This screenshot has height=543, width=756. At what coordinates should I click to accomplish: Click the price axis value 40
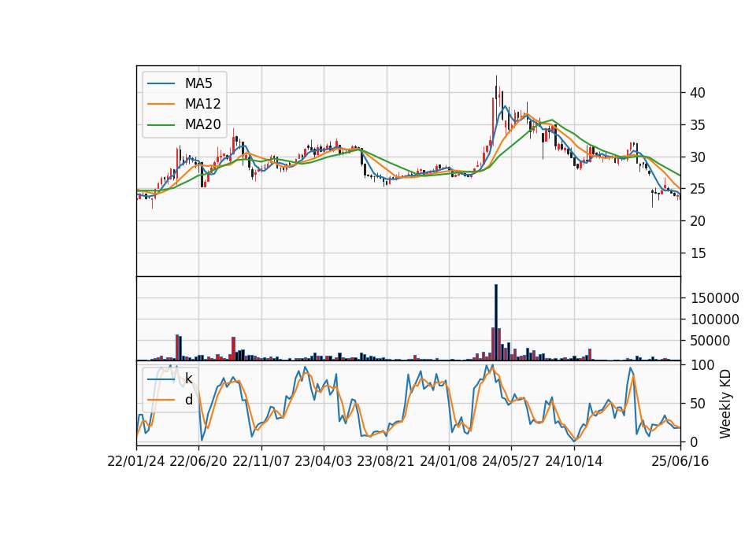pyautogui.click(x=698, y=93)
